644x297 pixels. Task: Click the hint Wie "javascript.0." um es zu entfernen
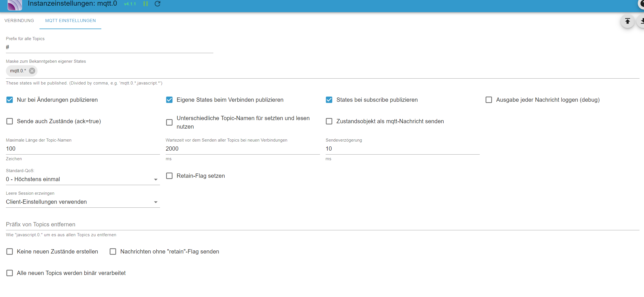point(61,235)
